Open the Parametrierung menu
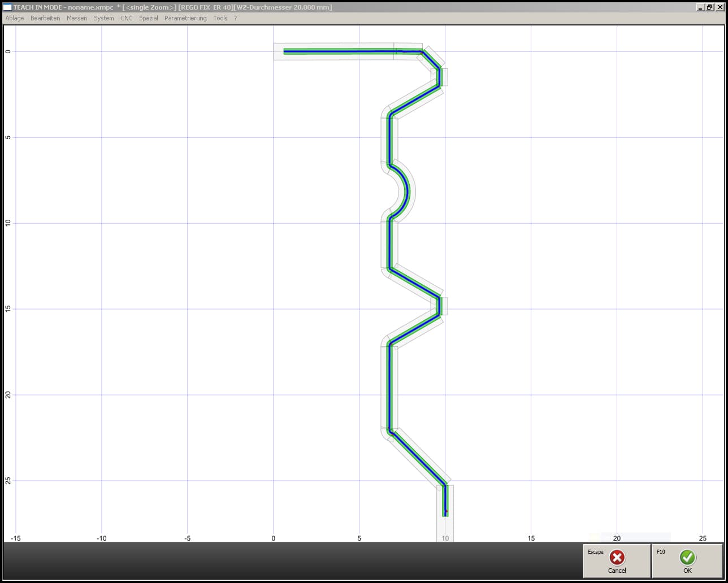This screenshot has width=728, height=583. click(x=185, y=18)
